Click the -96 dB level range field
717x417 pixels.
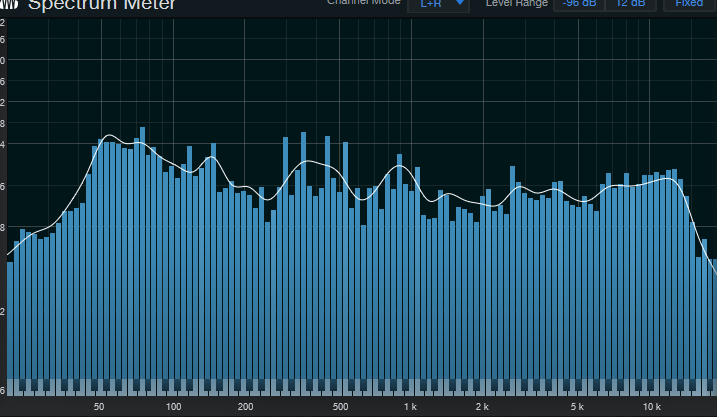579,4
